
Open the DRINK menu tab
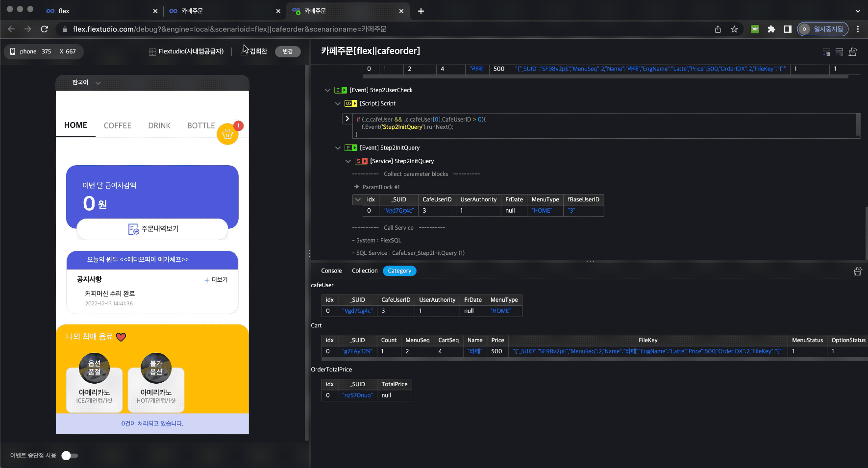(159, 126)
